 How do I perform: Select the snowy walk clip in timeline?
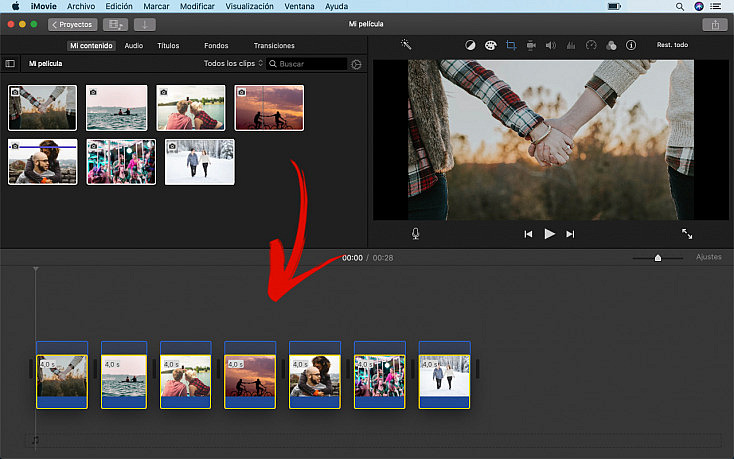[x=444, y=381]
